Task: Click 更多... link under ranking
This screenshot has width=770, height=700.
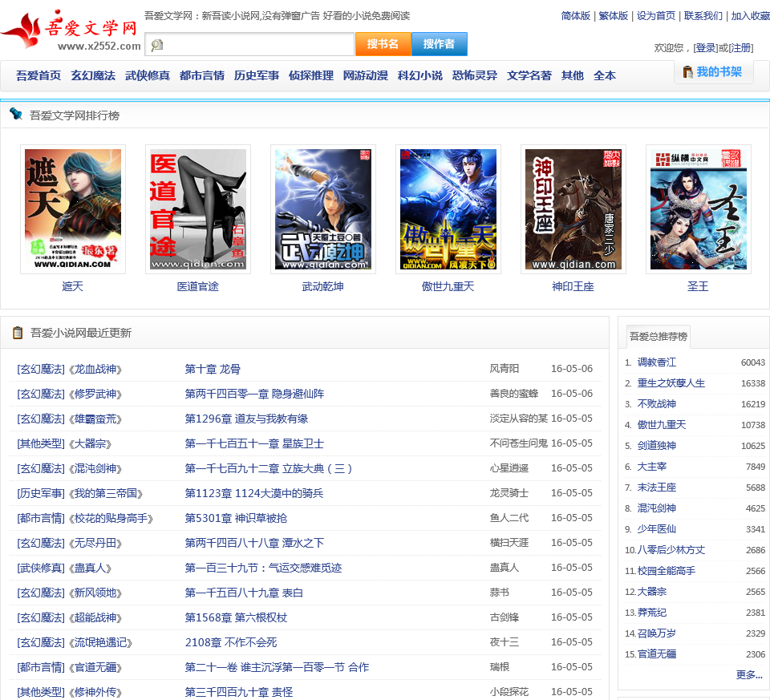Action: 749,675
